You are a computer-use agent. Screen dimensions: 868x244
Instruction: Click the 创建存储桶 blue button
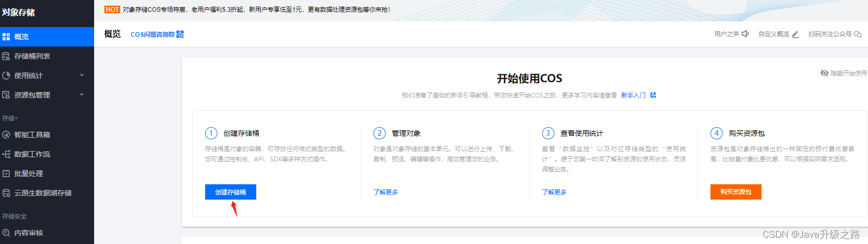(231, 192)
